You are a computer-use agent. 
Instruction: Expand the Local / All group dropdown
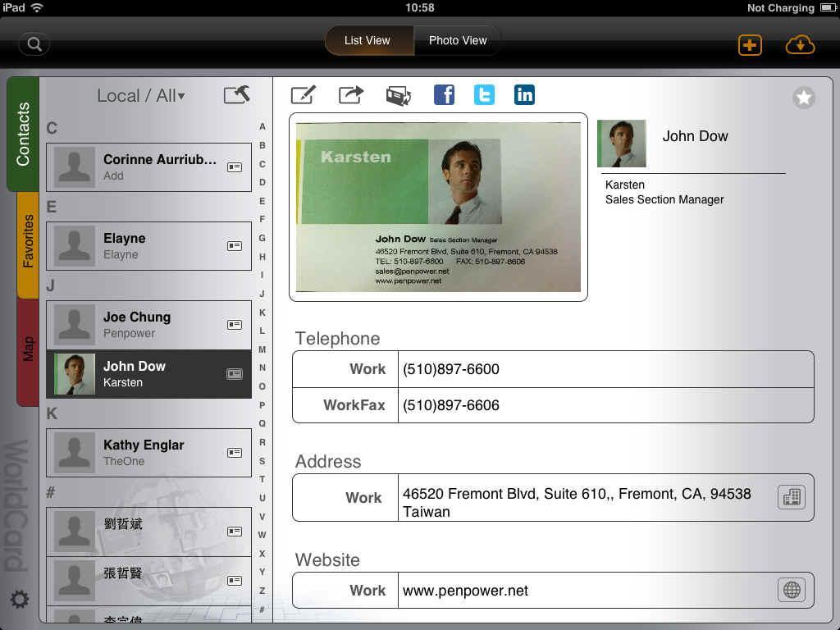coord(141,96)
